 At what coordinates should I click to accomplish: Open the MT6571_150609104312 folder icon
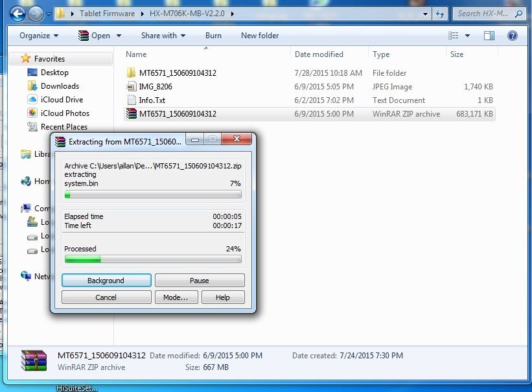click(x=132, y=73)
